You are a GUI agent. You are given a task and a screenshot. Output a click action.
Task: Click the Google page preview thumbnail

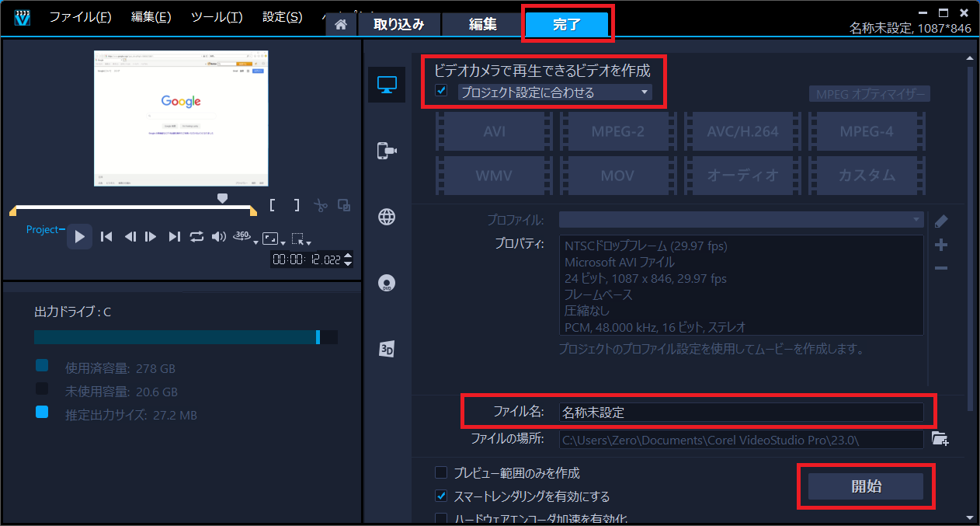181,118
